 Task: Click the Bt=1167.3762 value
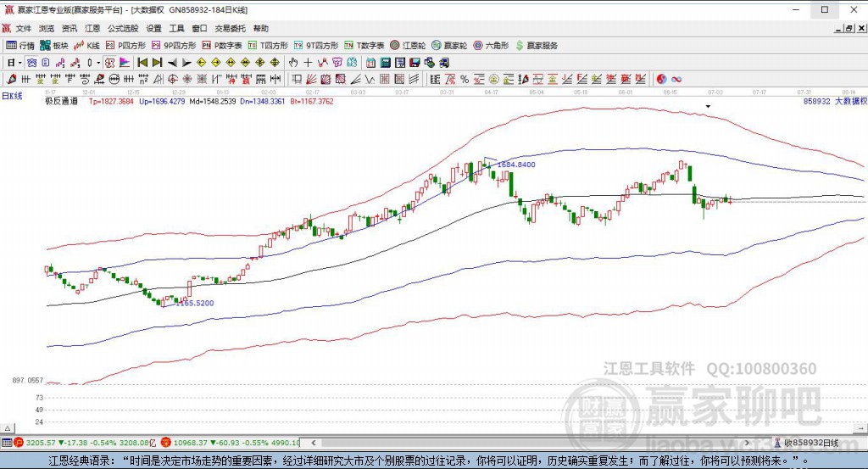click(x=312, y=101)
